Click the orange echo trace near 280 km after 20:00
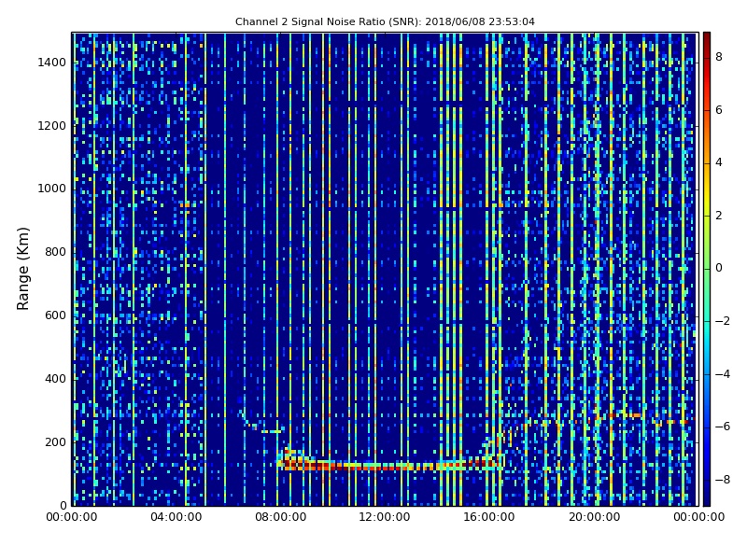The height and width of the screenshot is (560, 747). coord(624,415)
